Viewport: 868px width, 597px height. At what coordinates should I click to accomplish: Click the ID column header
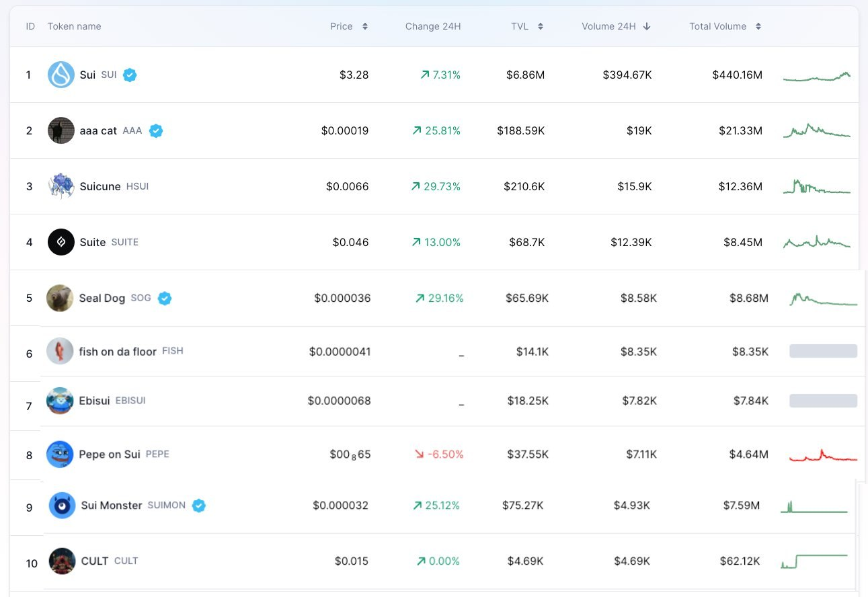30,26
